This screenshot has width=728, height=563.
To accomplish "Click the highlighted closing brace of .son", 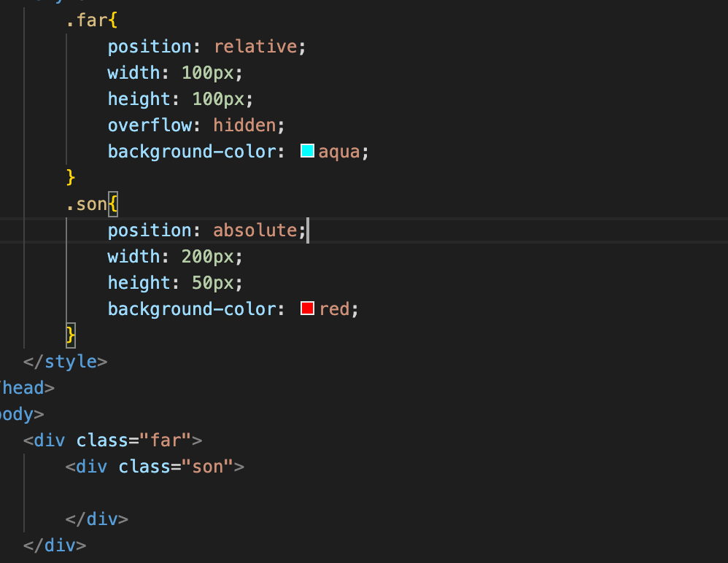I will coord(71,335).
